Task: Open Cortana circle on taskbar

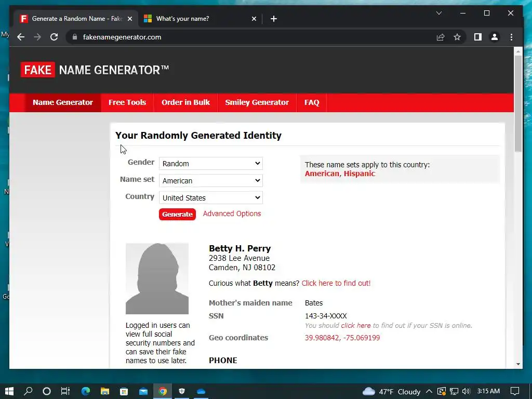Action: tap(46, 391)
